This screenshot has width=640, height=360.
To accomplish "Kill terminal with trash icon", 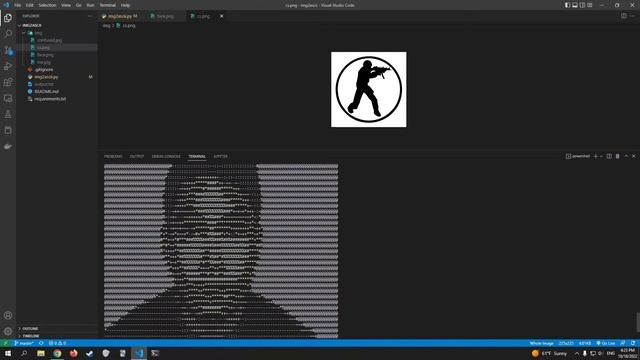I will 618,156.
